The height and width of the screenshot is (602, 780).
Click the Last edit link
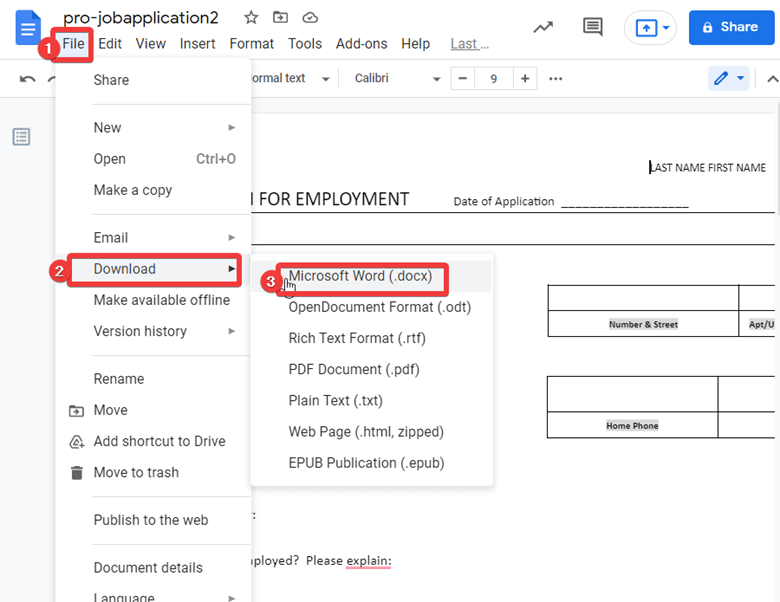[470, 44]
